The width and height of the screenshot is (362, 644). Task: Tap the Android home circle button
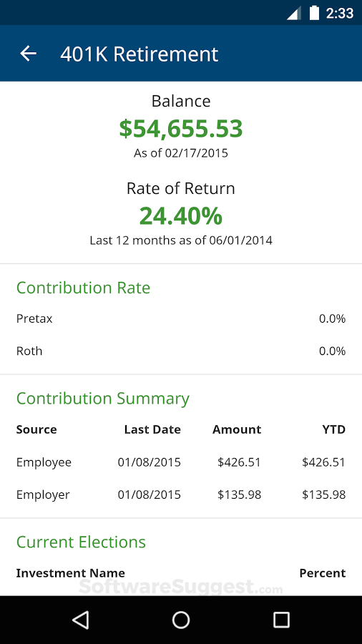(x=181, y=620)
